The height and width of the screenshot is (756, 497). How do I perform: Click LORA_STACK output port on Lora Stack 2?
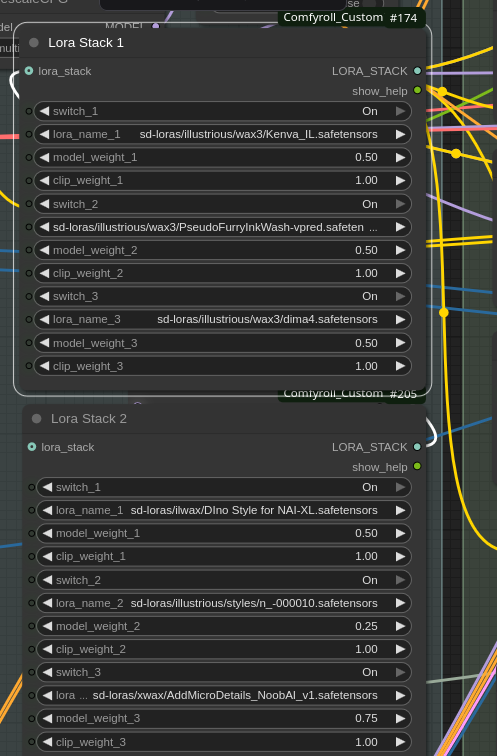point(417,447)
